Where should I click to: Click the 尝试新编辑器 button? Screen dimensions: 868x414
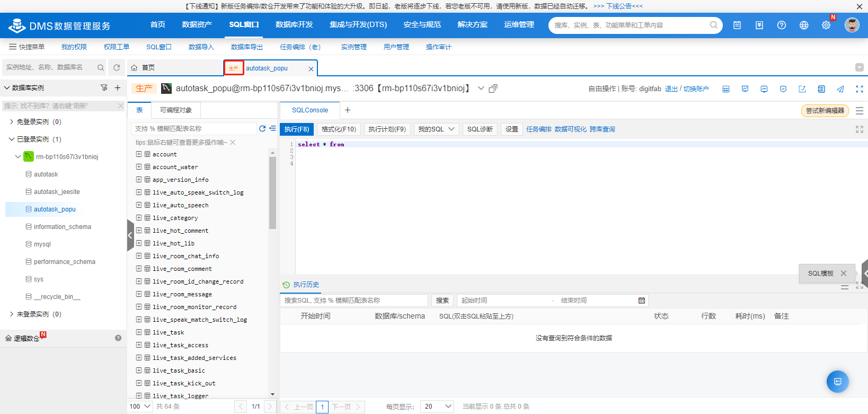coord(825,111)
